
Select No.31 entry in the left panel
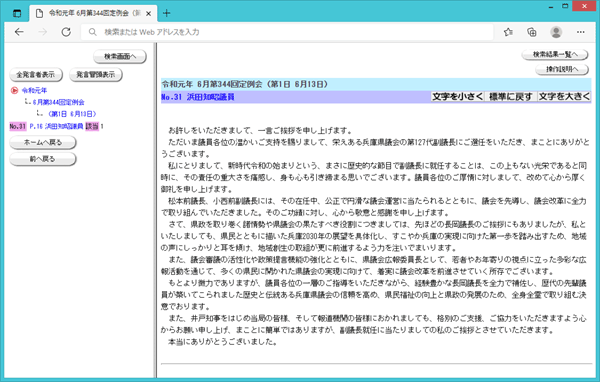(x=18, y=126)
